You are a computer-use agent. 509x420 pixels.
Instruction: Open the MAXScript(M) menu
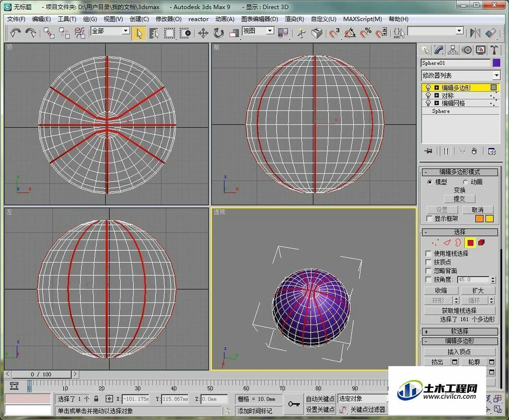pos(362,19)
